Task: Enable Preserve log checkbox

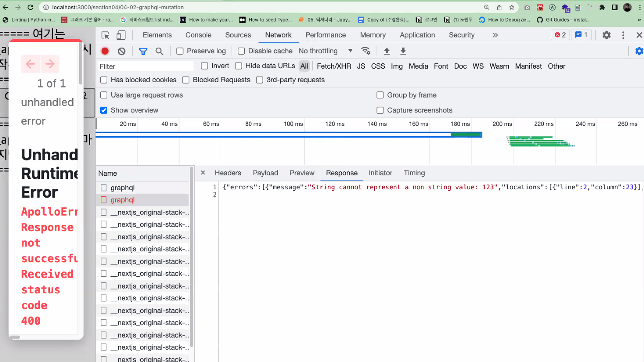Action: (x=180, y=51)
